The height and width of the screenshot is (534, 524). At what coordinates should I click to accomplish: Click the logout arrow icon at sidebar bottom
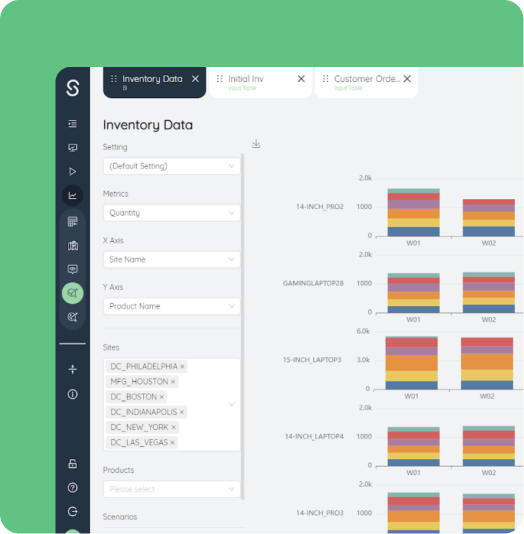click(x=73, y=512)
